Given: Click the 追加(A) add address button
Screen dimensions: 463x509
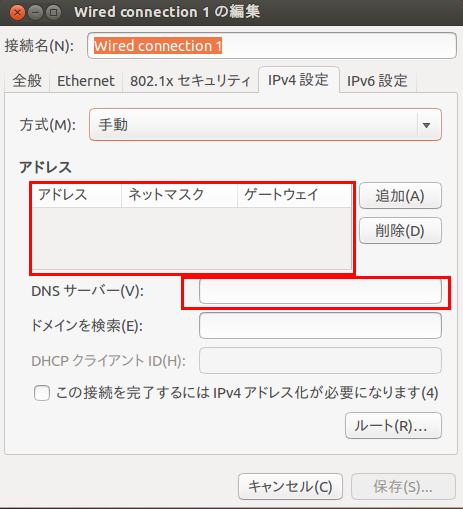Looking at the screenshot, I should coord(400,196).
